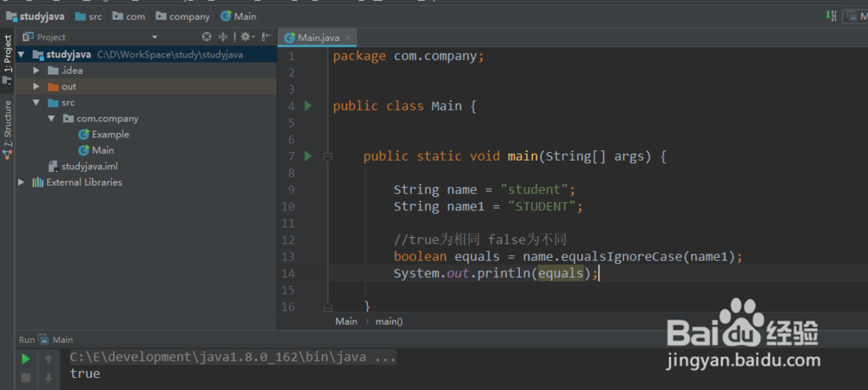Screen dimensions: 868x390
Task: Collapse the com.company package
Action: coord(51,118)
